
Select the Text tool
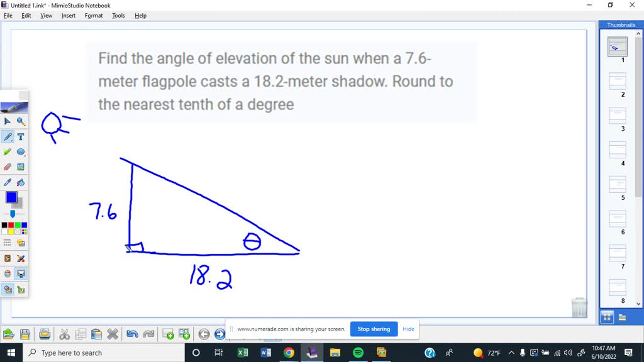pos(21,136)
